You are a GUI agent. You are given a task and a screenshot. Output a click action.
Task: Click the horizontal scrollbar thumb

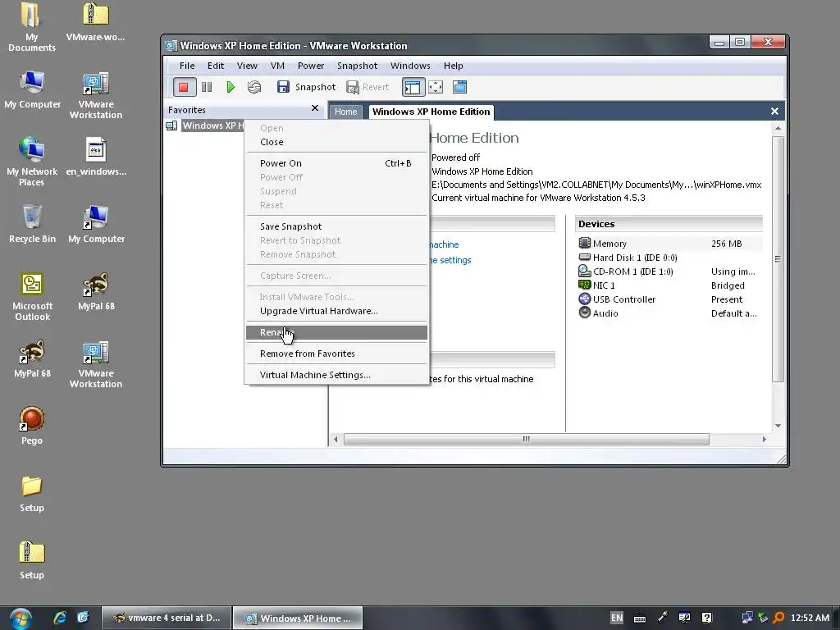526,440
